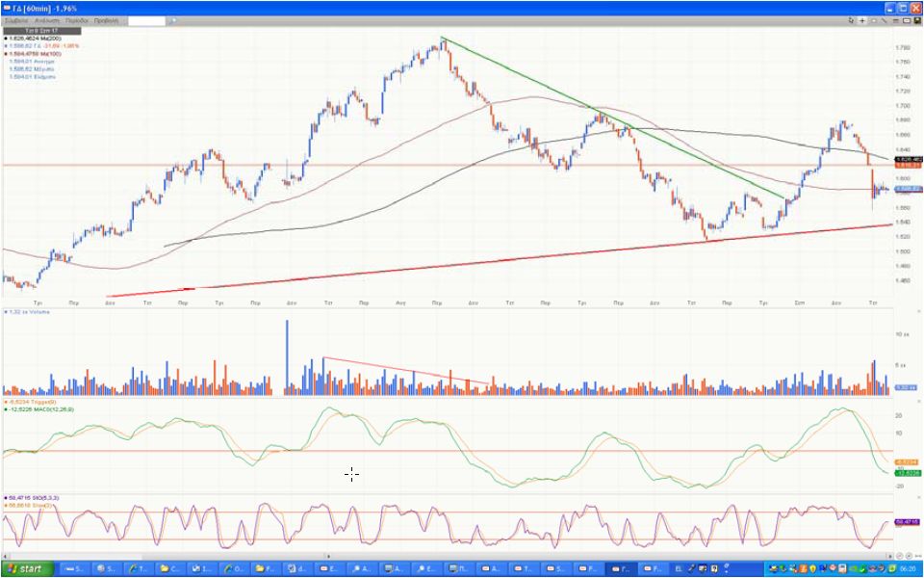
Task: Open the Ανάλυση menu
Action: coord(45,20)
